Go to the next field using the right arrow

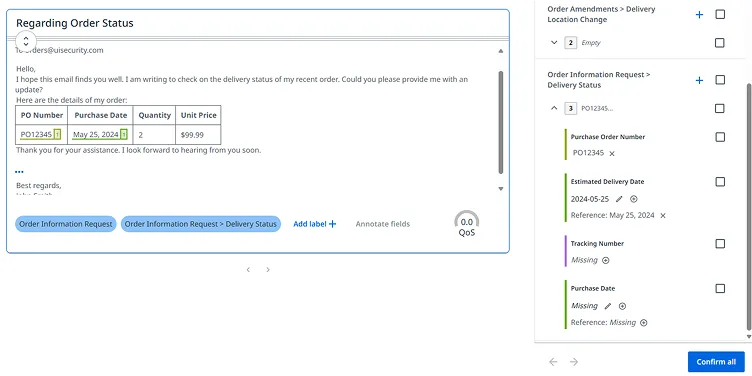[x=574, y=362]
